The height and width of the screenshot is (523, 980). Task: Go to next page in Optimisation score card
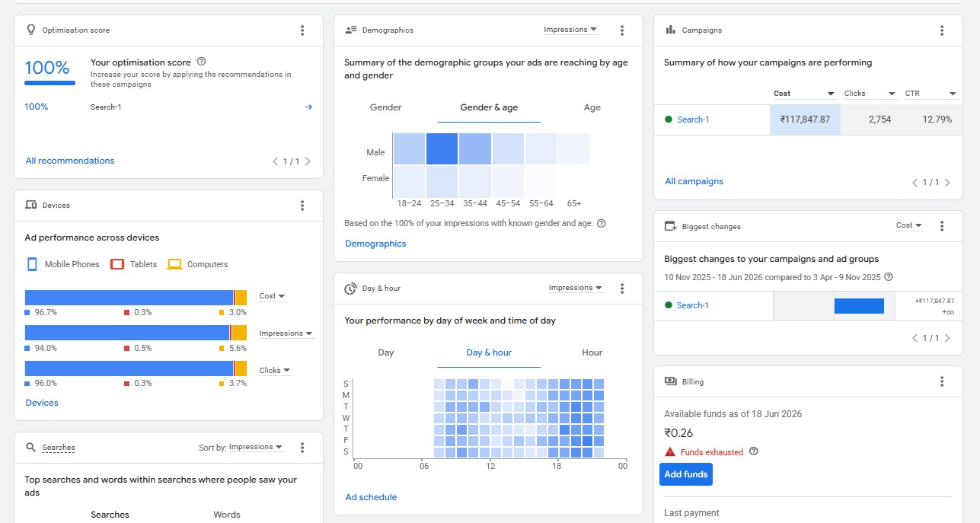(308, 161)
